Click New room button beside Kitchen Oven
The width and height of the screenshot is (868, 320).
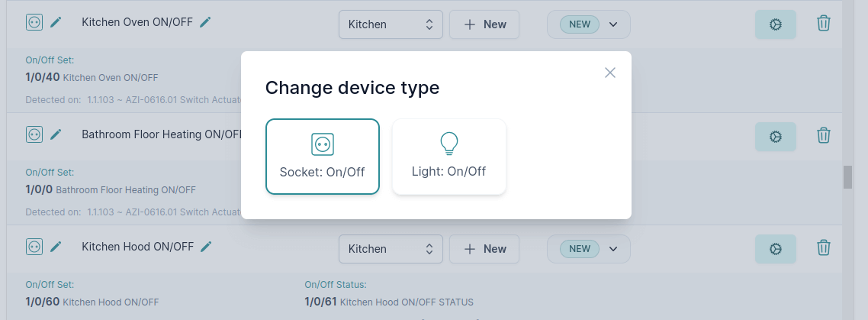click(x=484, y=24)
